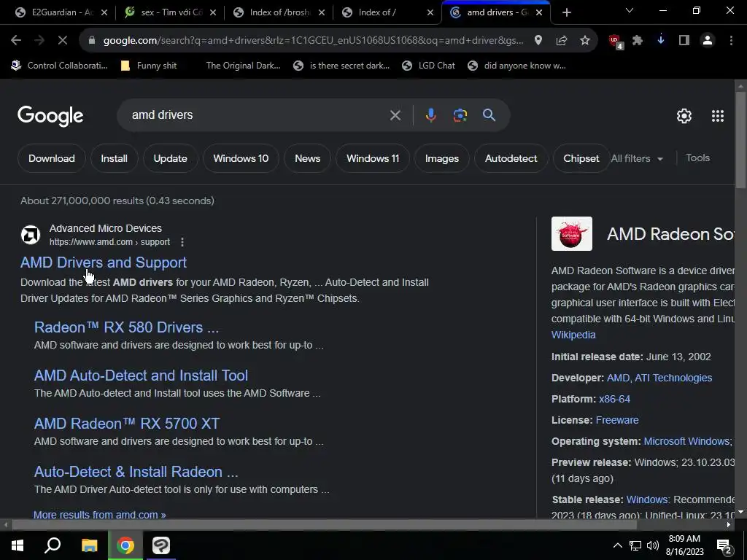Click in the Google search input field

point(258,115)
